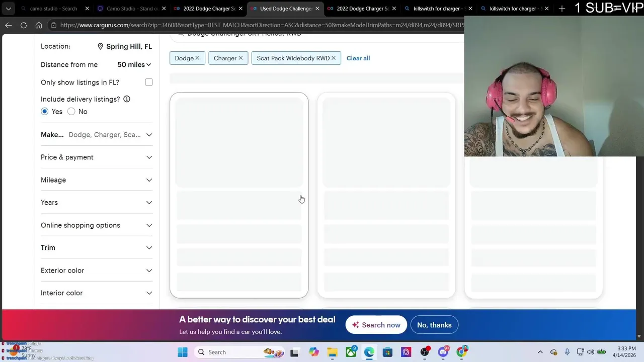Check Only show listings in FL

pyautogui.click(x=149, y=82)
